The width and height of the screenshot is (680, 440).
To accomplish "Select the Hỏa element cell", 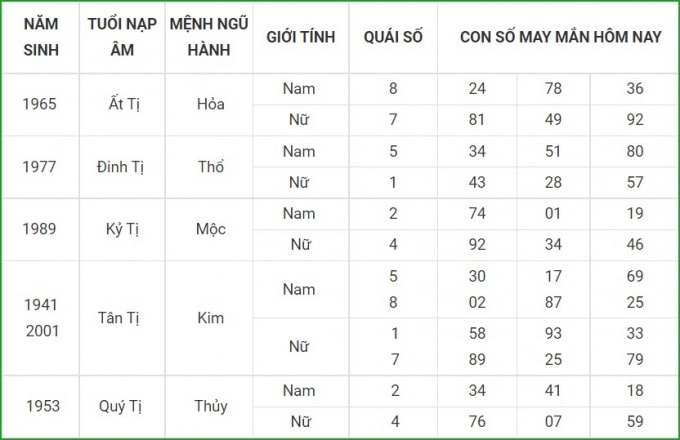I will pyautogui.click(x=209, y=104).
